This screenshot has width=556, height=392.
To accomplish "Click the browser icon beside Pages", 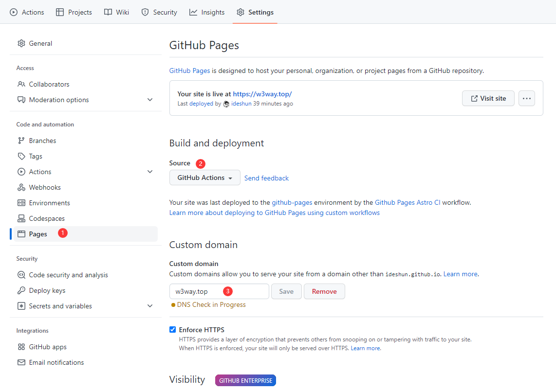I will tap(21, 234).
